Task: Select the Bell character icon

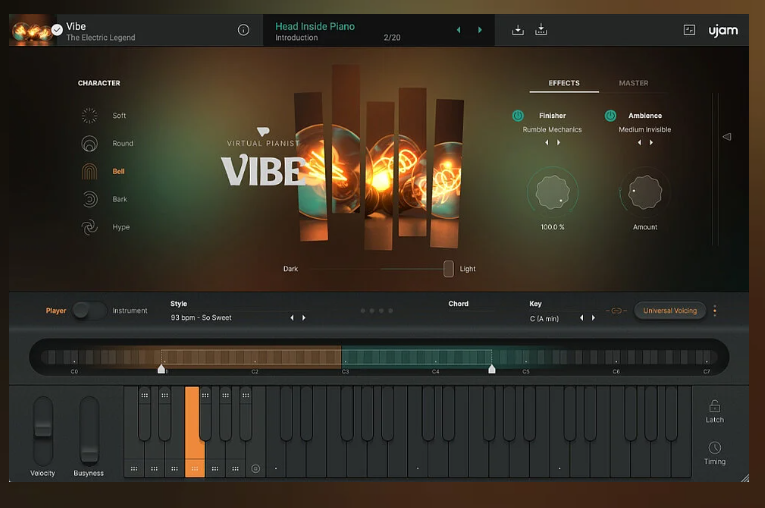Action: (x=89, y=171)
